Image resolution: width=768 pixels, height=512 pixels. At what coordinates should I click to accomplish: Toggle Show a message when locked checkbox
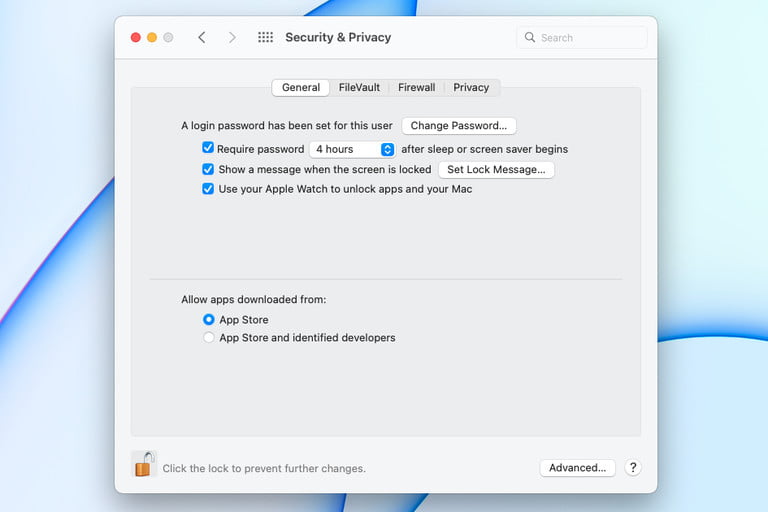(208, 169)
